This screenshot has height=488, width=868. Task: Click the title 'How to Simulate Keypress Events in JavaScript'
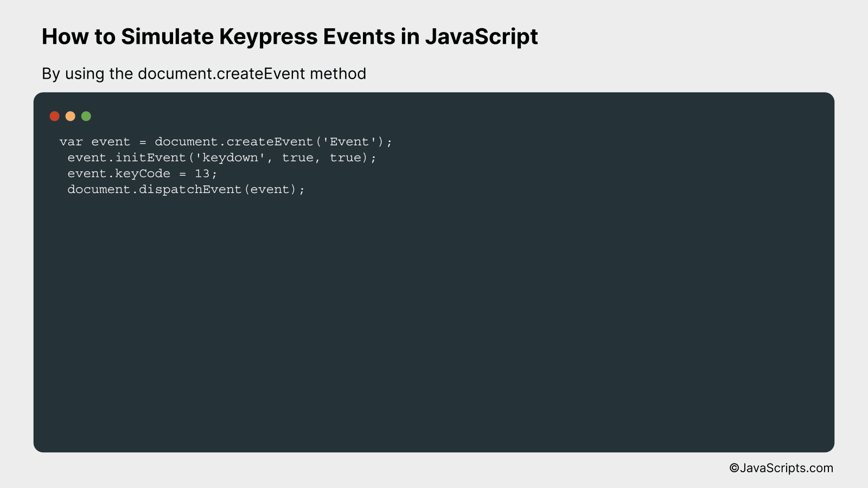tap(290, 37)
